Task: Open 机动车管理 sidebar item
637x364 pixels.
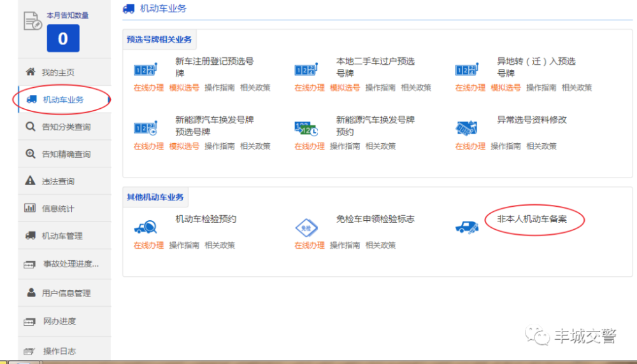Action: pyautogui.click(x=64, y=235)
